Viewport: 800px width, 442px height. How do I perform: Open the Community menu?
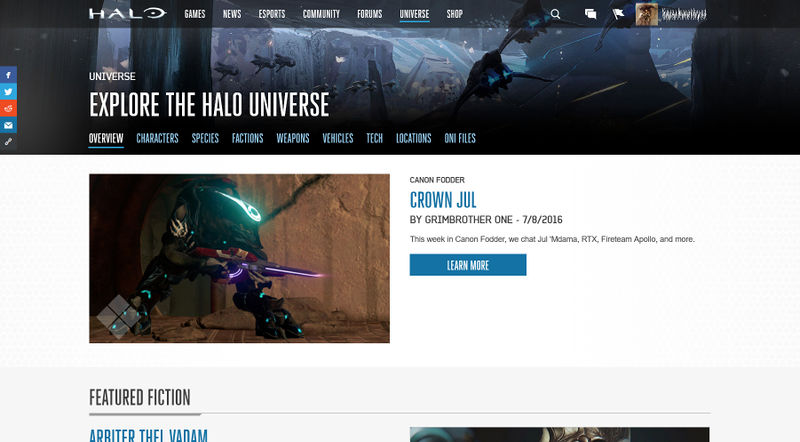pyautogui.click(x=321, y=15)
